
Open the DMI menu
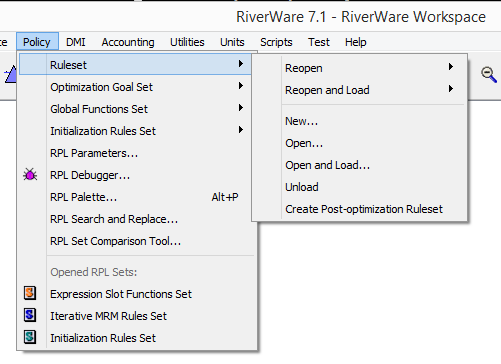tap(76, 42)
